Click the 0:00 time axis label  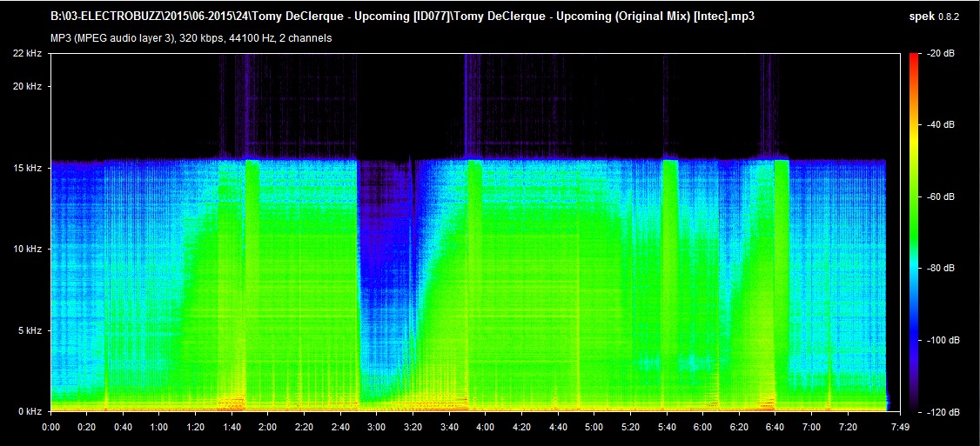click(50, 427)
